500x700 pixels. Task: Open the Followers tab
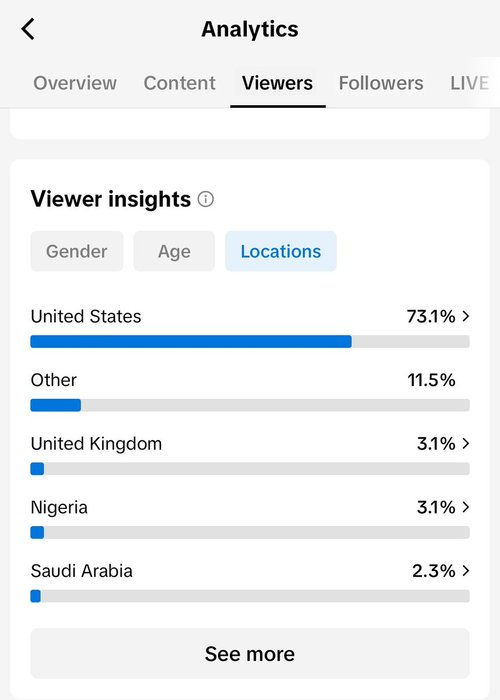coord(381,83)
